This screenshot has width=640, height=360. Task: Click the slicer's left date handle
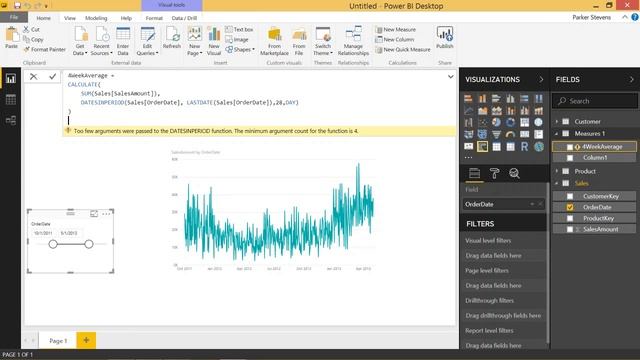(53, 244)
